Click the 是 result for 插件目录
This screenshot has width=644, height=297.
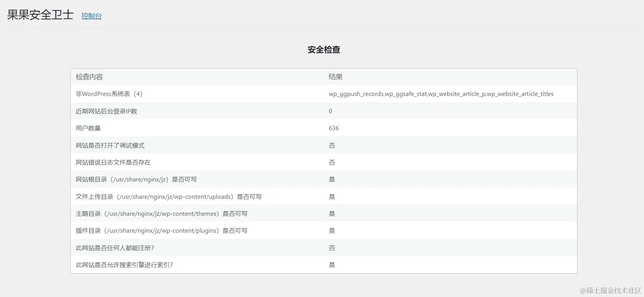click(332, 231)
